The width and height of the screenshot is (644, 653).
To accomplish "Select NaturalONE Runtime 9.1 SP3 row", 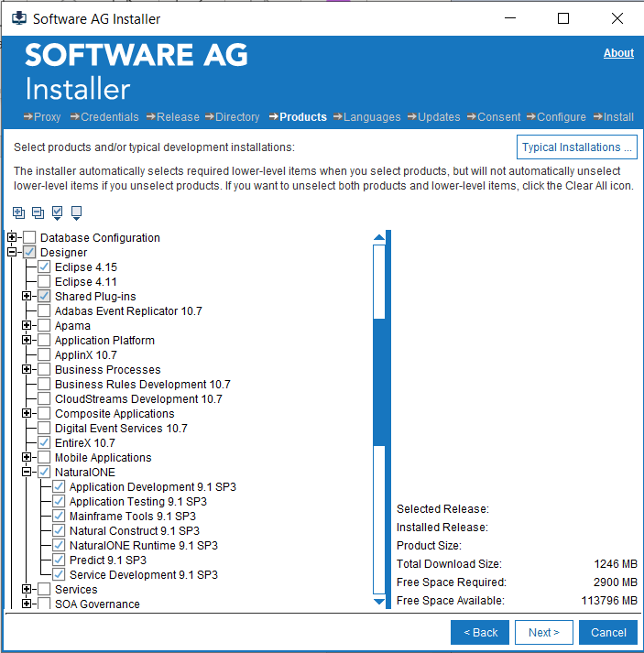I will tap(144, 545).
